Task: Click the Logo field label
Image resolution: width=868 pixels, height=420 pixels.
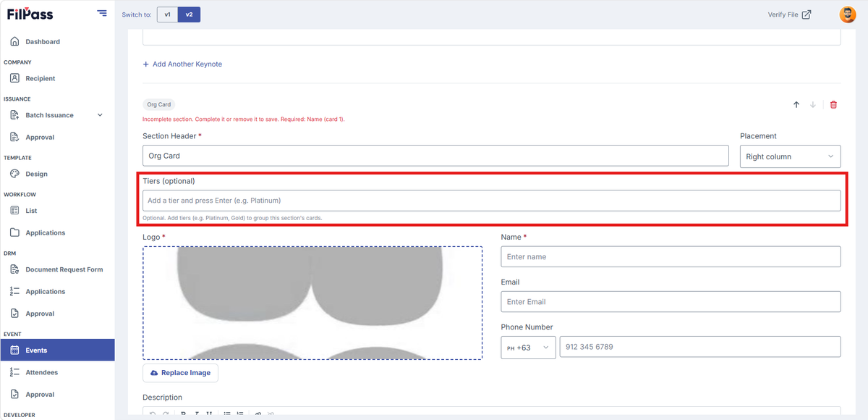Action: (154, 238)
